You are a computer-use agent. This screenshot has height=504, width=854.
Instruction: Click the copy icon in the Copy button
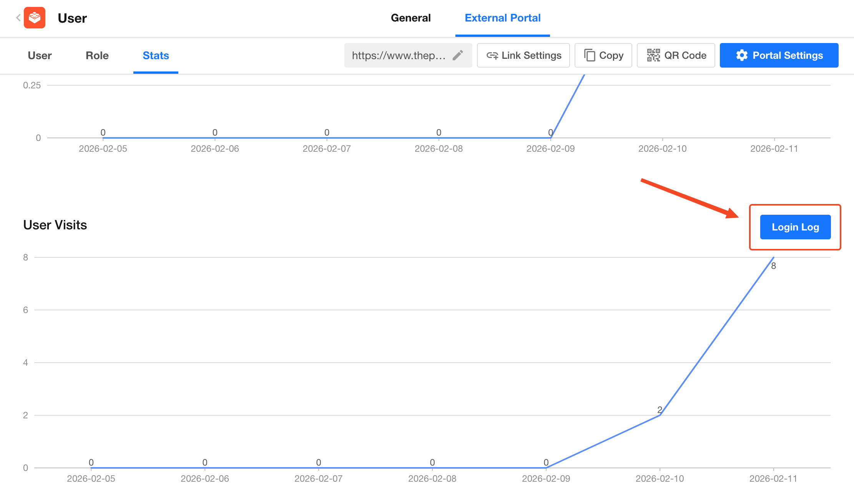589,55
